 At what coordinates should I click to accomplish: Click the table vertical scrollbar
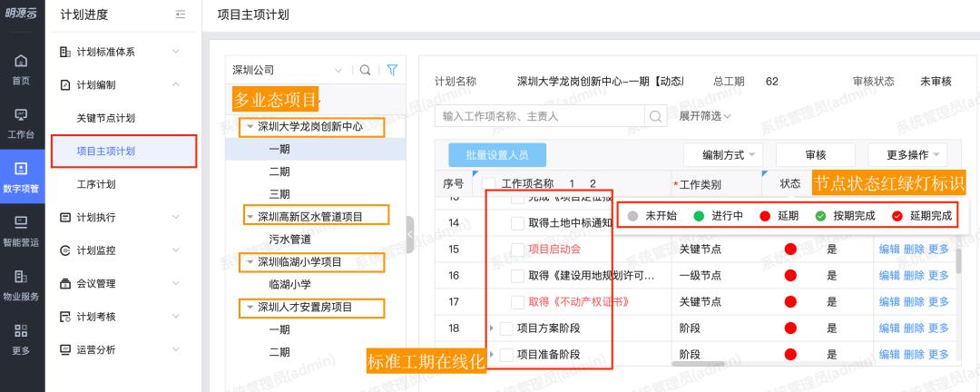(x=959, y=263)
